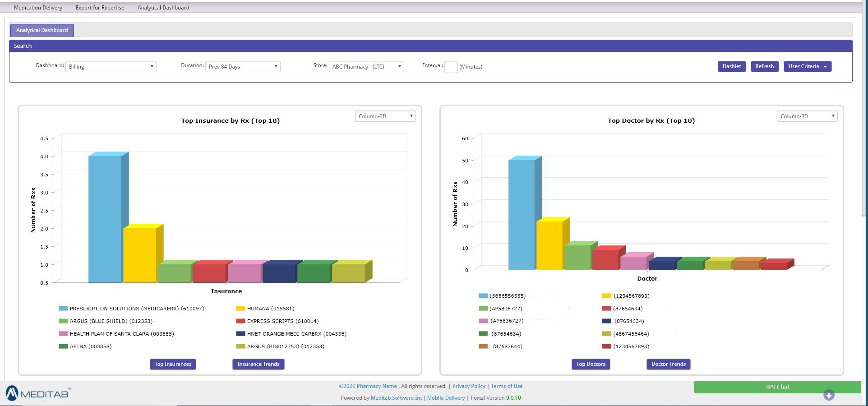This screenshot has height=406, width=868.
Task: Open the Dashboard dropdown showing Billing
Action: click(111, 67)
